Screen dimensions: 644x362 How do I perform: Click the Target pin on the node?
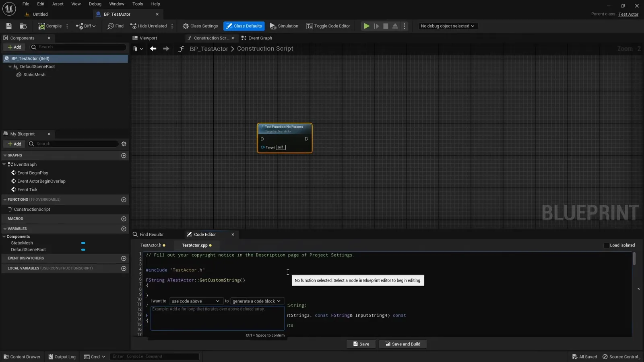[263, 147]
